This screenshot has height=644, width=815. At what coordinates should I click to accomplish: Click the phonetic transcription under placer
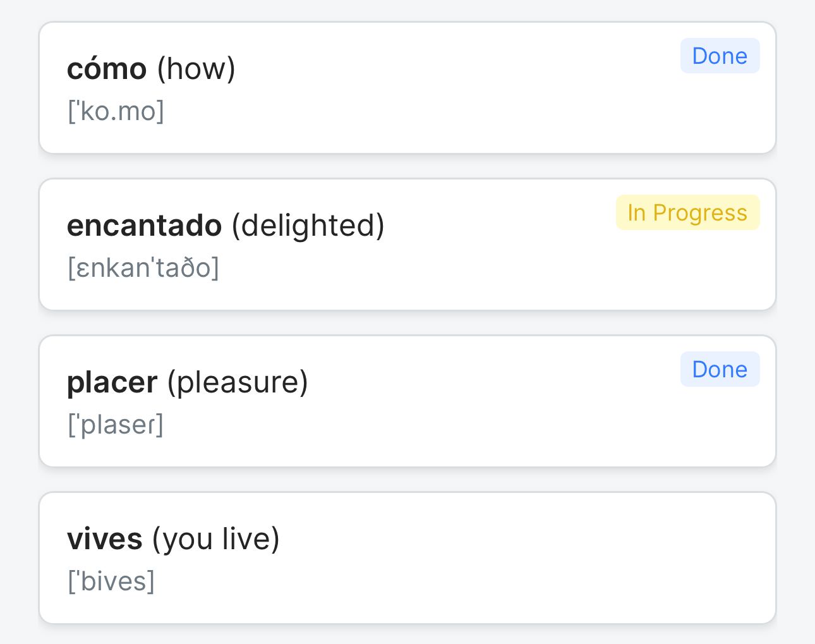pos(116,425)
